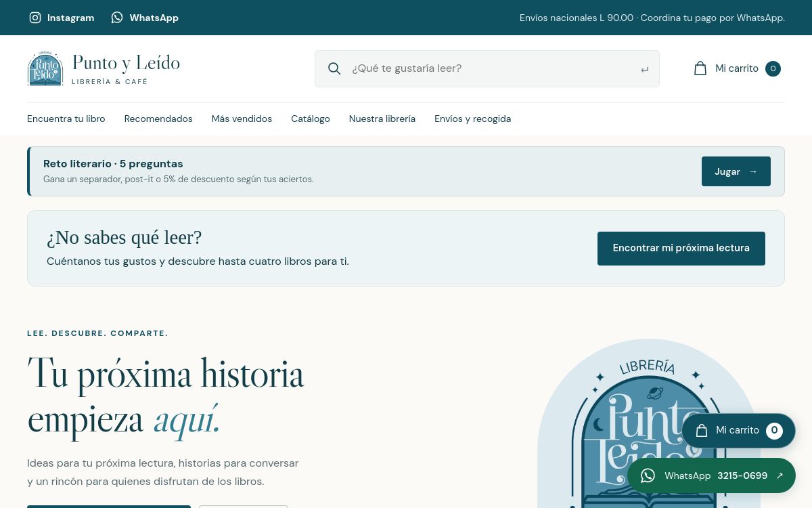Open the Mi carrito link in the header
This screenshot has width=812, height=508.
click(737, 68)
